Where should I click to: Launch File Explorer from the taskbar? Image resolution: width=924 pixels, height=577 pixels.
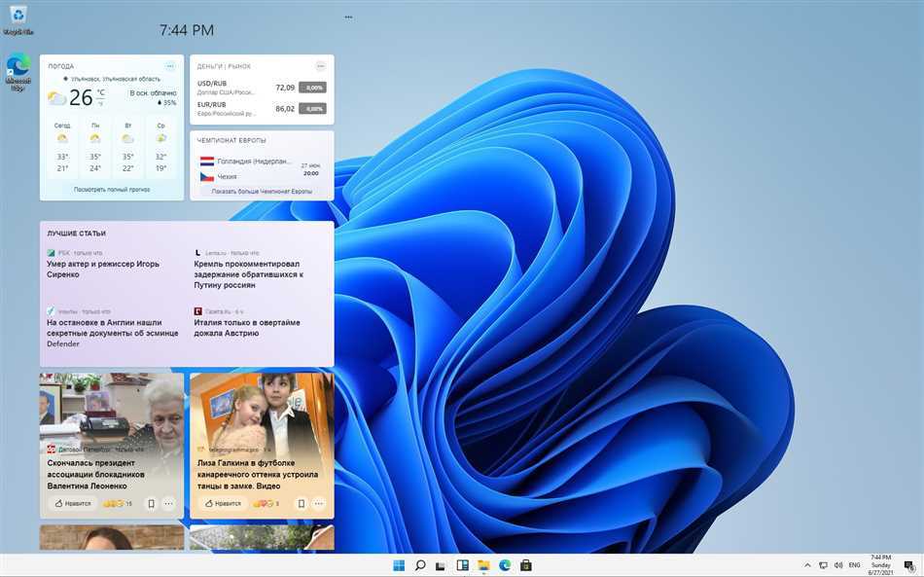point(483,565)
